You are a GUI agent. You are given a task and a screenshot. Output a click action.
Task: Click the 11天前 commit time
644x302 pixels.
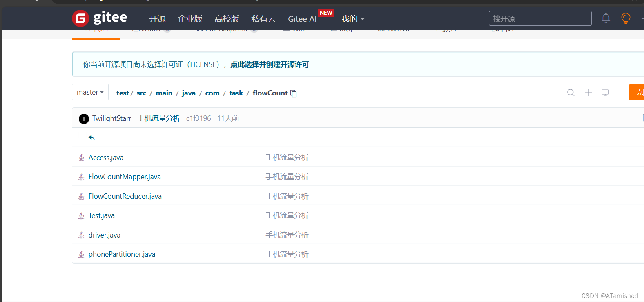pyautogui.click(x=228, y=118)
